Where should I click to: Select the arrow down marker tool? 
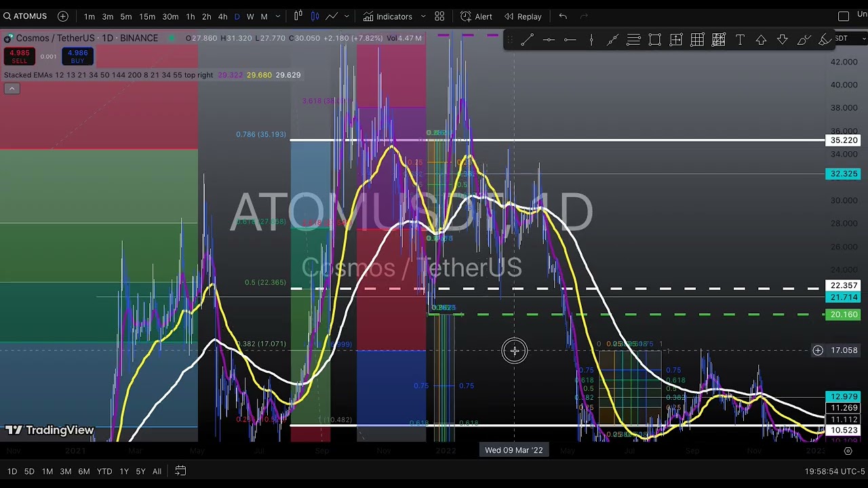point(783,40)
